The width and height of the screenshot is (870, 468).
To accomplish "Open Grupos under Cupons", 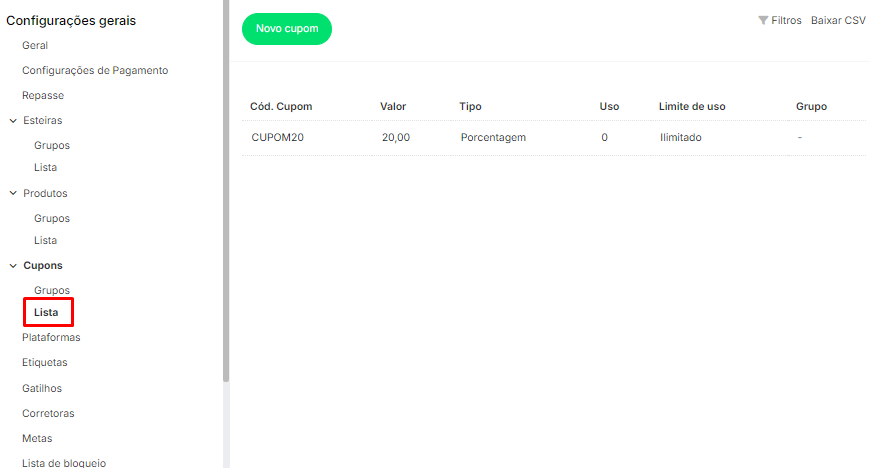I will (x=52, y=290).
